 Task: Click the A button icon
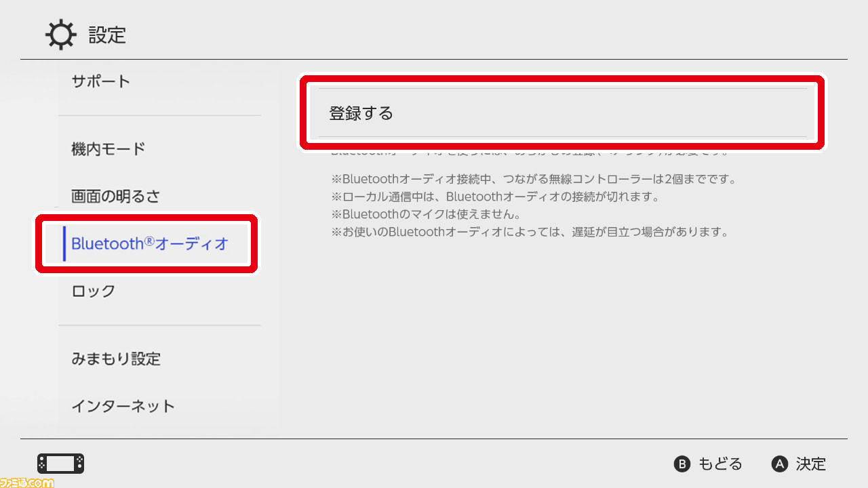(780, 464)
